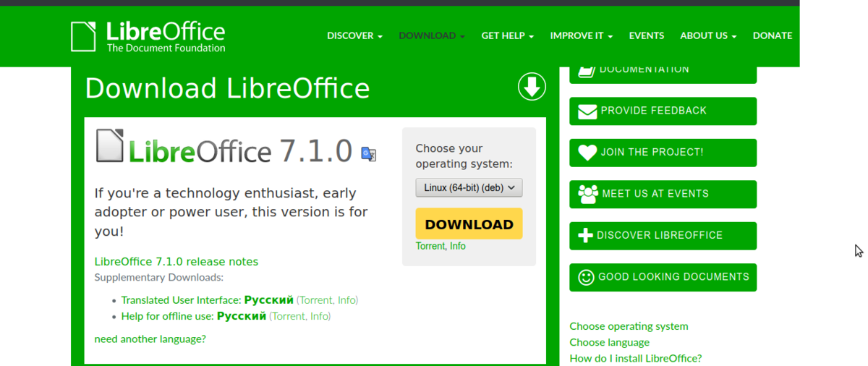Click the people icon on Meet Us at Events
Screen dimensions: 868x366
click(x=588, y=194)
